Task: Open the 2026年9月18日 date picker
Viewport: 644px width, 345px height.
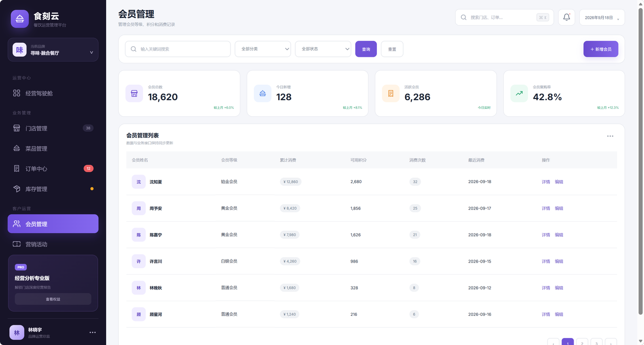Action: (602, 18)
